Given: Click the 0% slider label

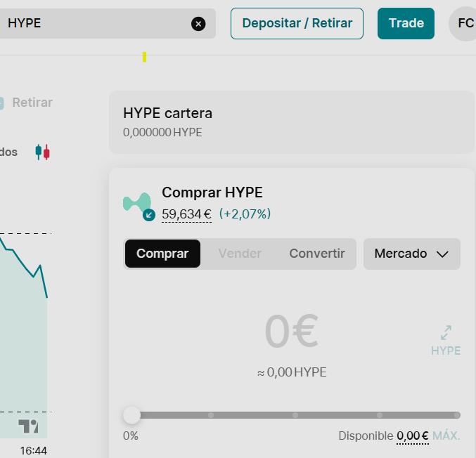Looking at the screenshot, I should pyautogui.click(x=131, y=436).
